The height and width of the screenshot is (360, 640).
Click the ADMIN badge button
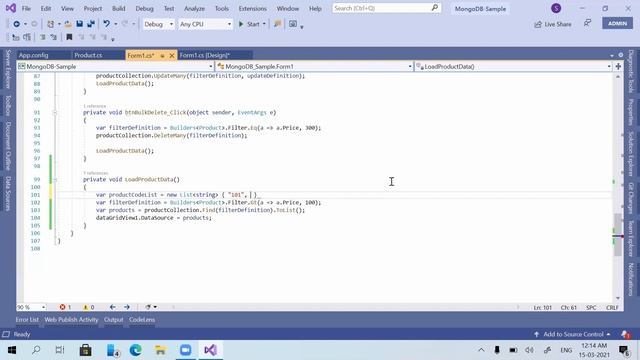click(617, 23)
